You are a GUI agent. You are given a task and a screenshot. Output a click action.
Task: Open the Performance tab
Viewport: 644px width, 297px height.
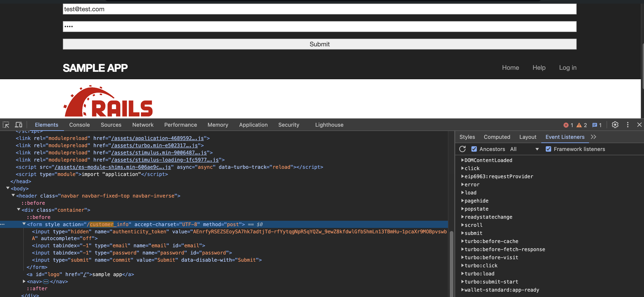pyautogui.click(x=180, y=125)
